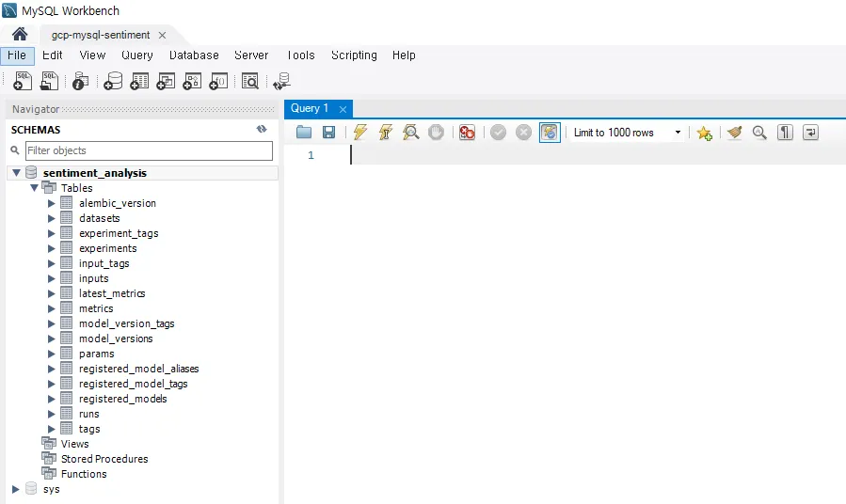The width and height of the screenshot is (846, 504).
Task: Select the registered_model_aliases table
Action: tap(138, 369)
